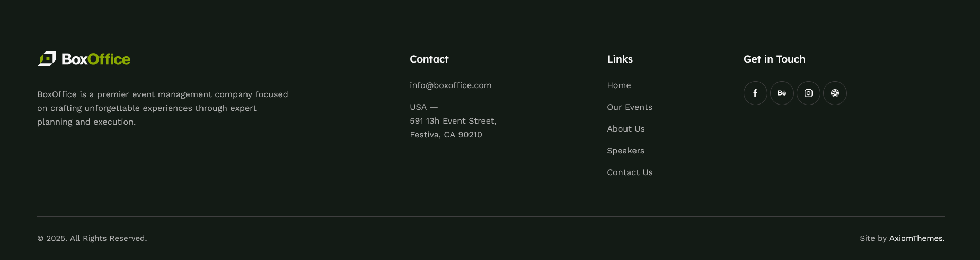Click the BoxOffice green square logo icon
Viewport: 980px width, 260px height.
47,59
